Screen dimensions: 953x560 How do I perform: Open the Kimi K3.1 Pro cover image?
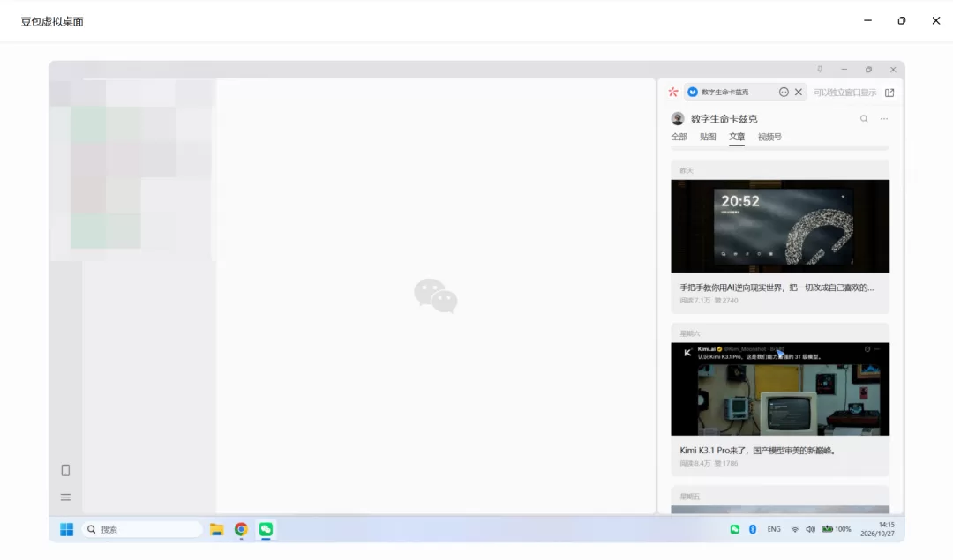[780, 389]
